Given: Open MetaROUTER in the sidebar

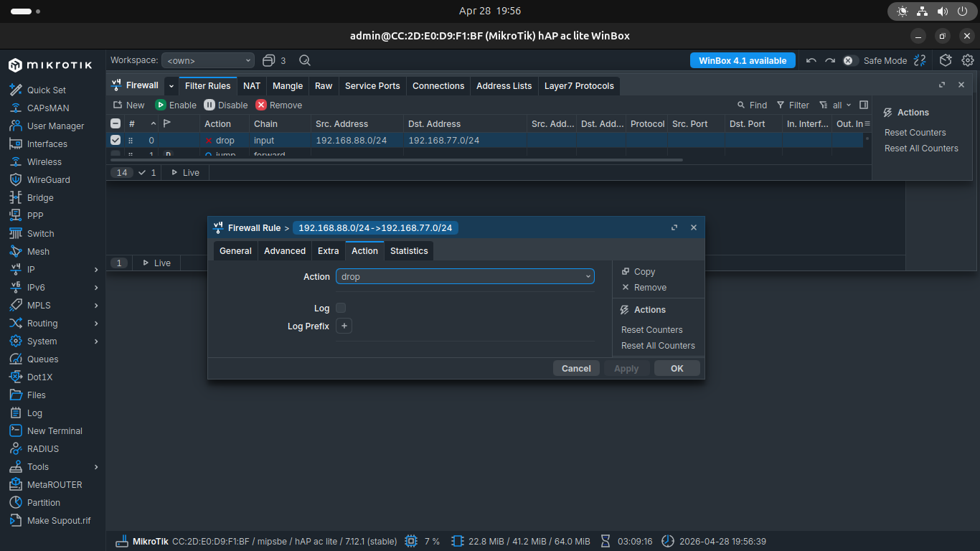Looking at the screenshot, I should (x=55, y=484).
